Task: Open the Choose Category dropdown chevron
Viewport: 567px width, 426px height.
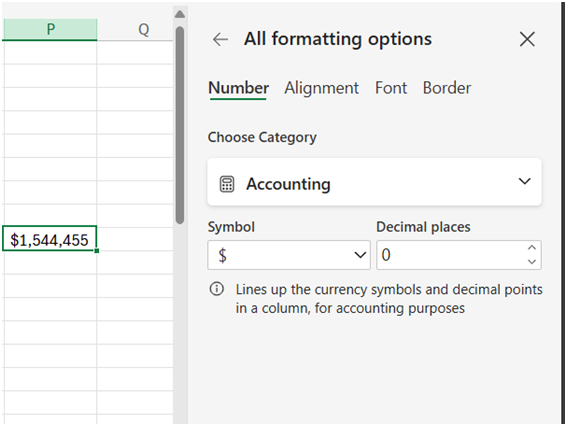Action: (524, 181)
